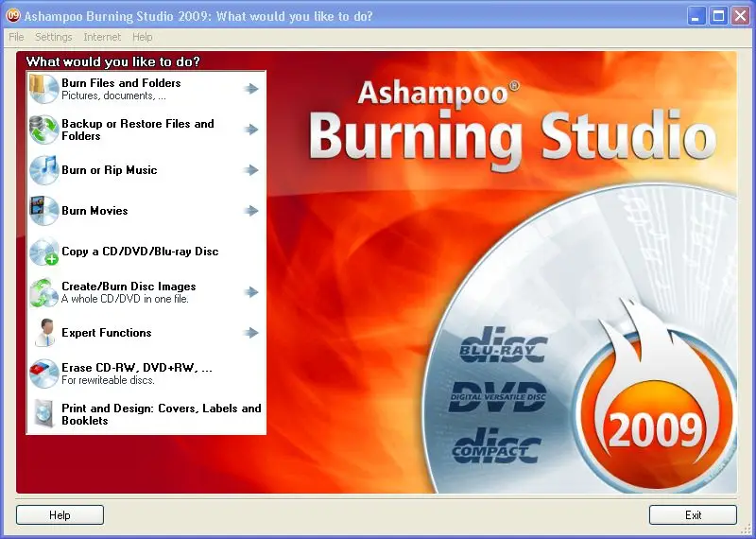The width and height of the screenshot is (756, 539).
Task: Expand the Burn Files and Folders arrow
Action: coord(251,88)
